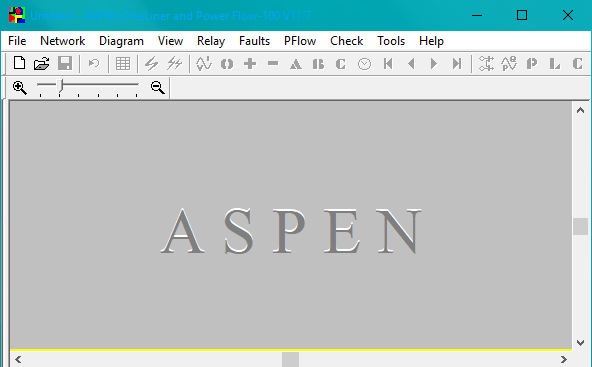Screen dimensions: 592x367
Task: Click the zoom in magnifier icon
Action: pyautogui.click(x=20, y=88)
